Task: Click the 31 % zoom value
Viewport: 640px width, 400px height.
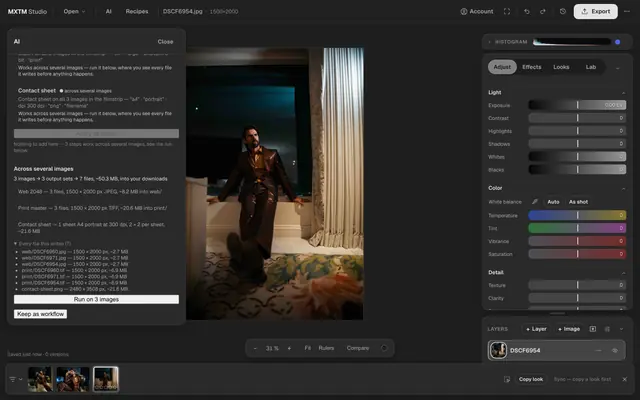Action: point(272,348)
